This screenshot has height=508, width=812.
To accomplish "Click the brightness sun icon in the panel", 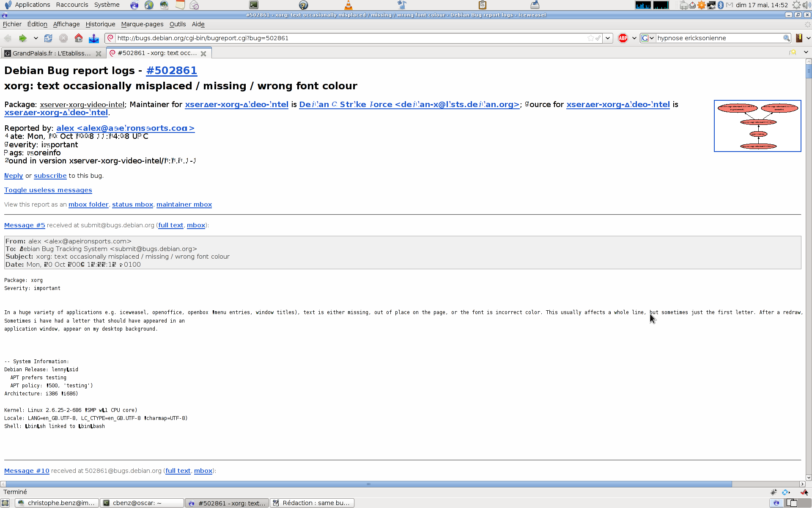I will (x=796, y=5).
